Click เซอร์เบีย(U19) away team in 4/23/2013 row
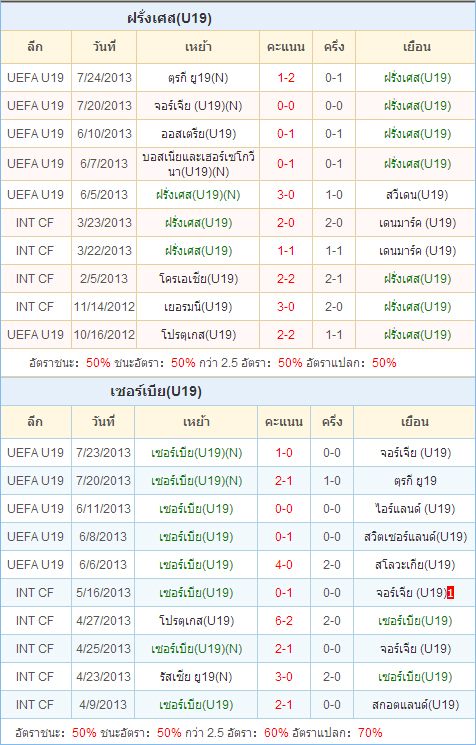This screenshot has width=476, height=745. [415, 677]
